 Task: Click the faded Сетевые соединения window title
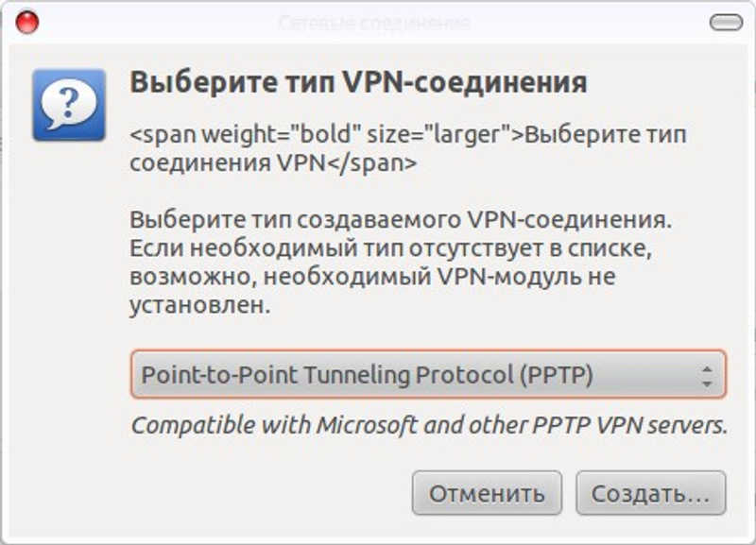[374, 23]
